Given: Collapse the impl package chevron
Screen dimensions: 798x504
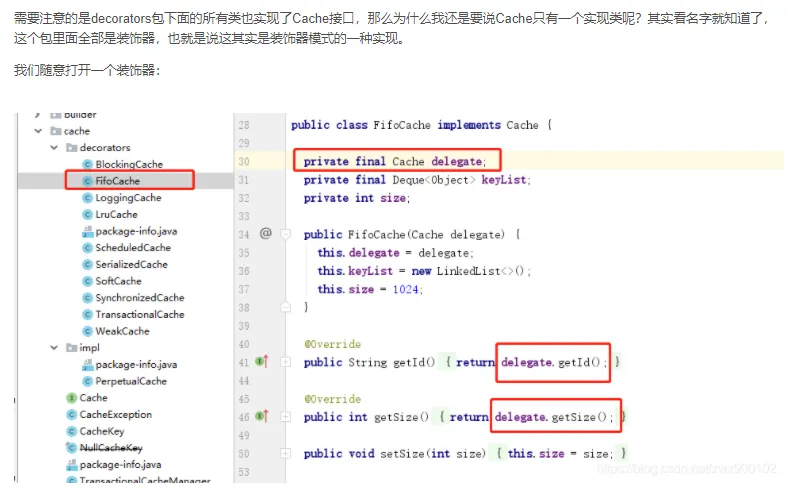Looking at the screenshot, I should tap(54, 348).
